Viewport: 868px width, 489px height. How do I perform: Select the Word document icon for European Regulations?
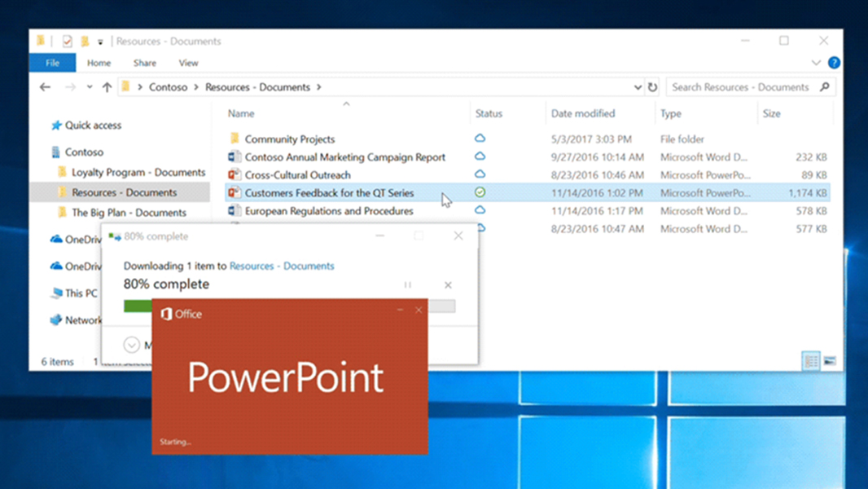click(x=235, y=210)
